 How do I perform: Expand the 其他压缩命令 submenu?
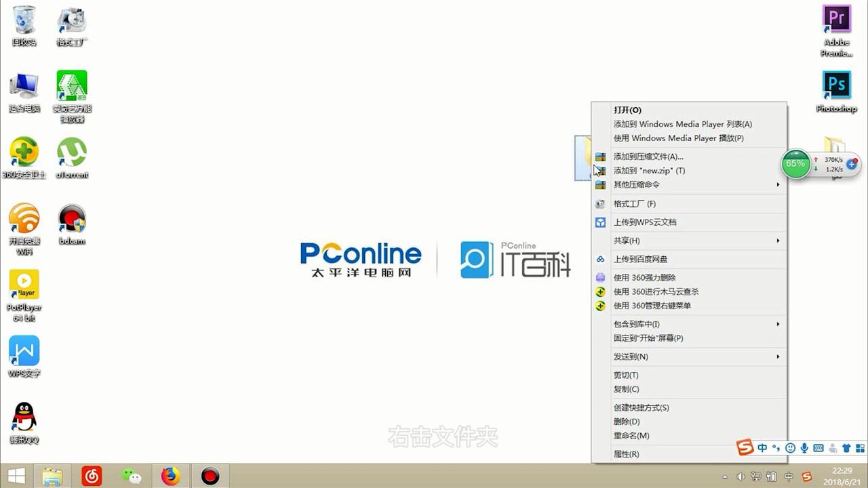[689, 184]
